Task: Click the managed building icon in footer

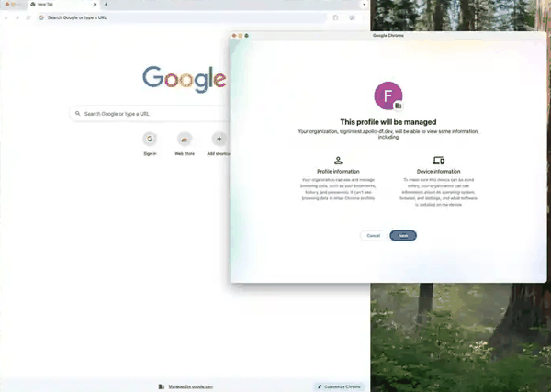Action: click(x=162, y=386)
